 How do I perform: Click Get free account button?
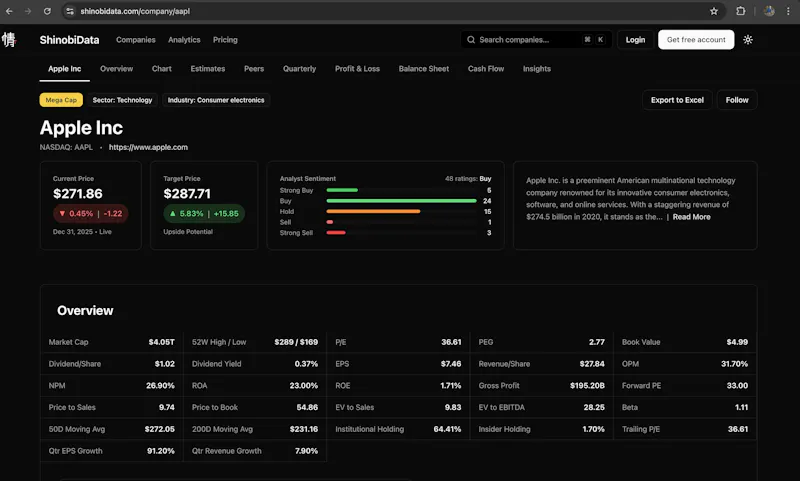pos(696,40)
